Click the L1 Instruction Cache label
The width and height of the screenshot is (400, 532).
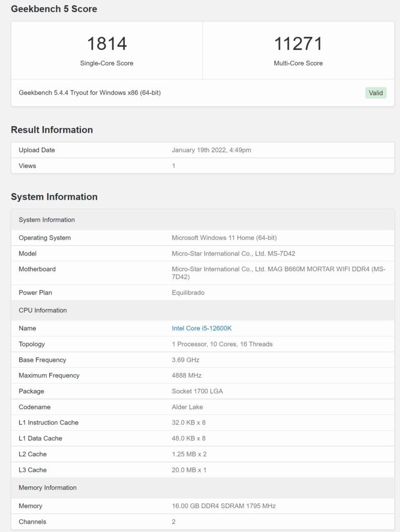48,422
